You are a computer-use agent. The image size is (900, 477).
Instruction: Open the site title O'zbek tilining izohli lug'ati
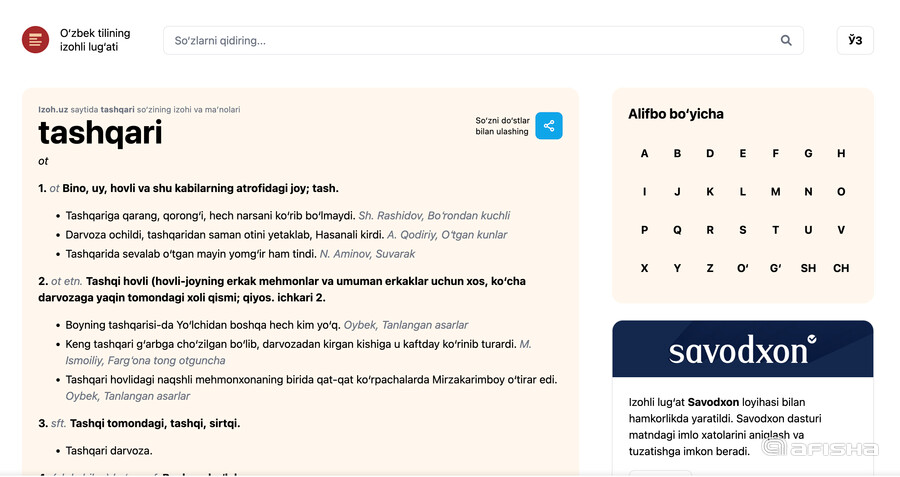coord(95,40)
